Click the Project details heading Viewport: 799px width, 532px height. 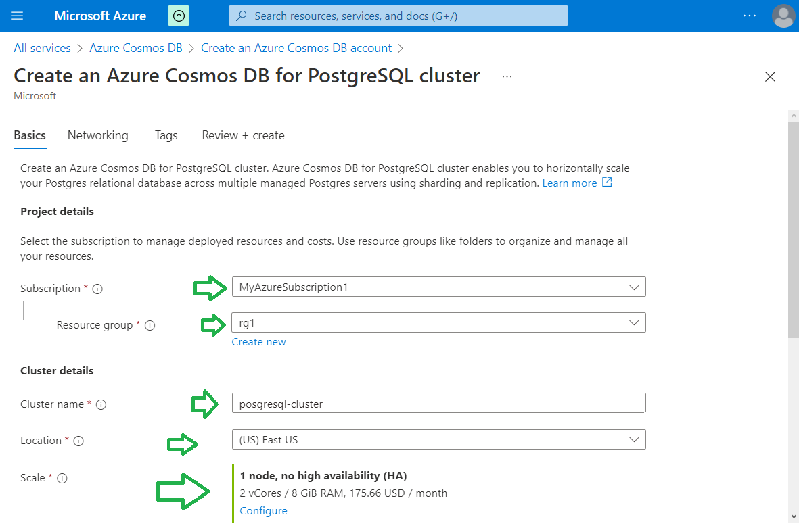(57, 212)
